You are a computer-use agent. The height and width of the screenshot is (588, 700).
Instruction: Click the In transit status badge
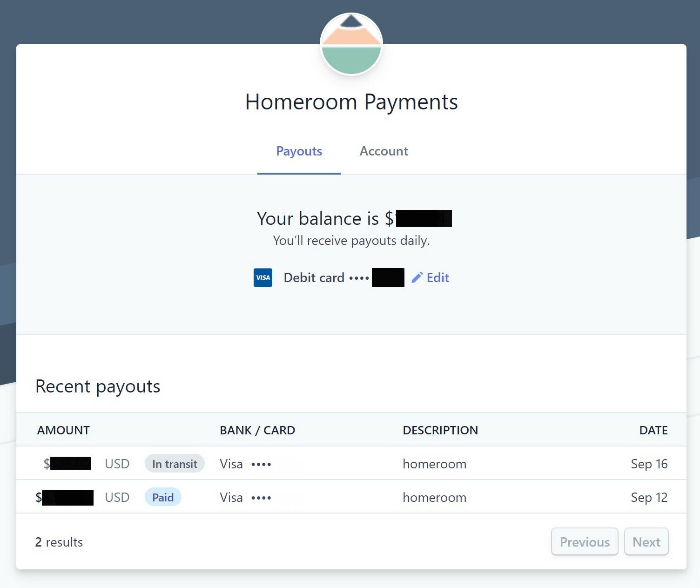[x=175, y=463]
